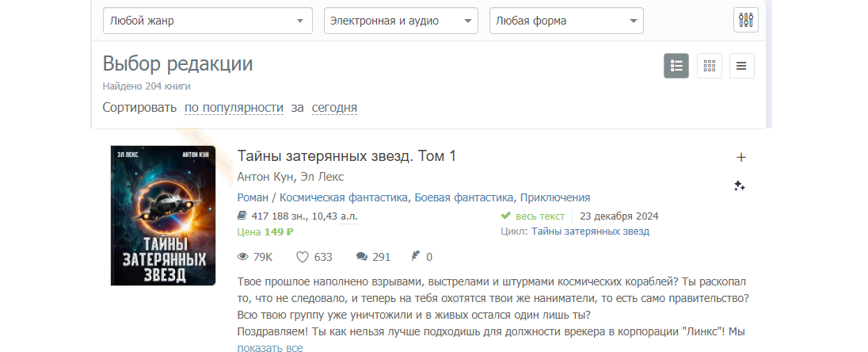Image resolution: width=868 pixels, height=352 pixels.
Task: Click the book cover thumbnail
Action: (164, 216)
